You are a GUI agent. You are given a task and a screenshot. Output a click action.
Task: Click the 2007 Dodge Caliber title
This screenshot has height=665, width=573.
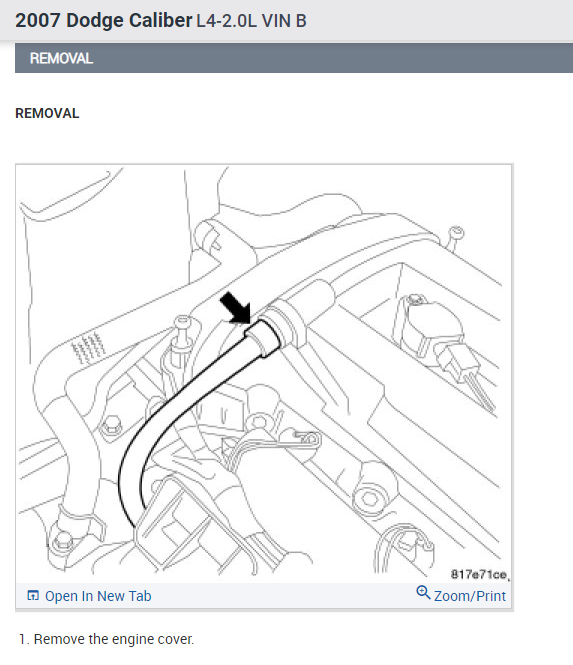point(103,20)
